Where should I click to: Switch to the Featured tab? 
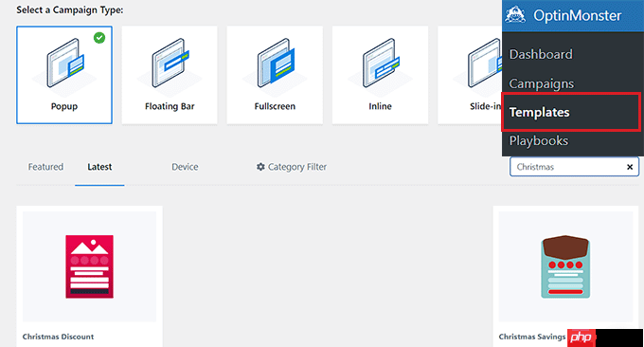pyautogui.click(x=45, y=167)
